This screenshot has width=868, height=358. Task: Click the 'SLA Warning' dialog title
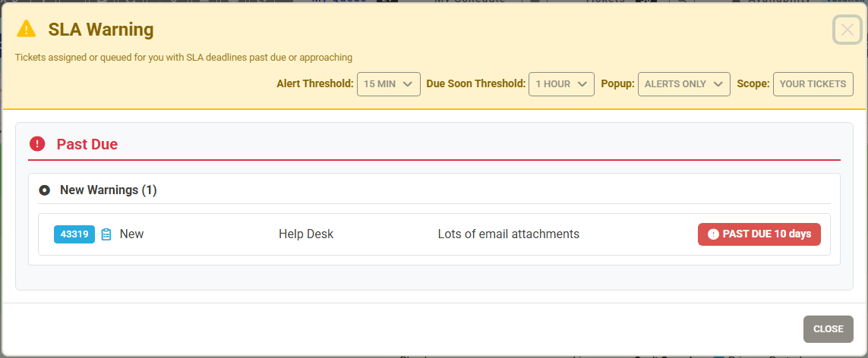pyautogui.click(x=101, y=30)
